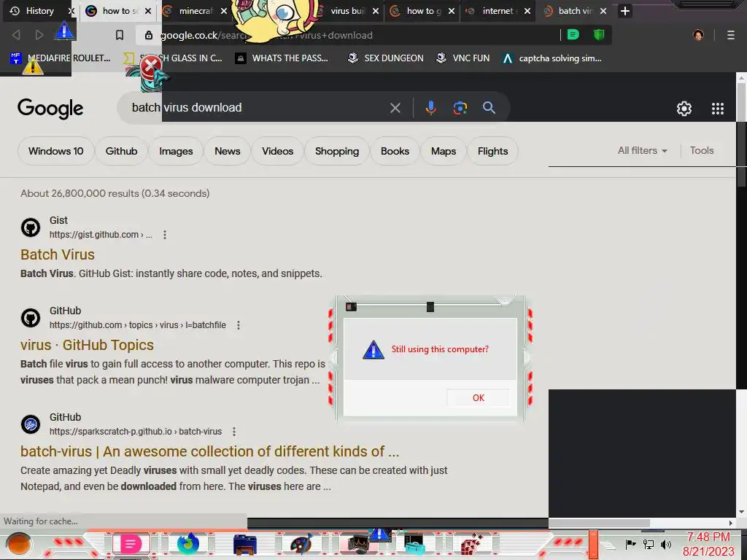This screenshot has width=747, height=560.
Task: Open the MEDIAFIRE ROULETTE bookmark
Action: click(x=60, y=58)
